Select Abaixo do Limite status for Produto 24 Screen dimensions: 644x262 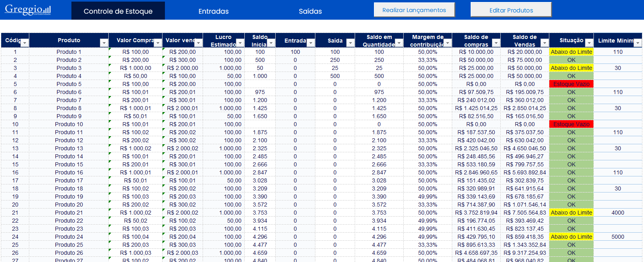(x=571, y=237)
